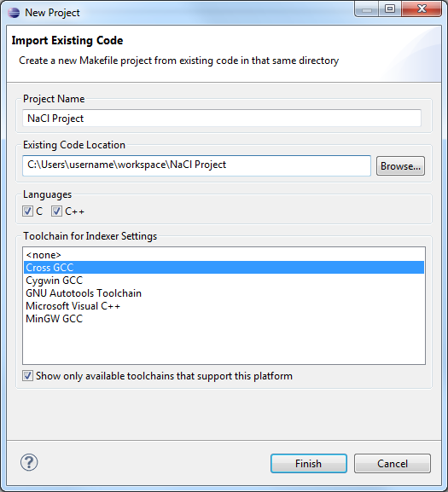Close the New Project dialog window

pyautogui.click(x=422, y=9)
